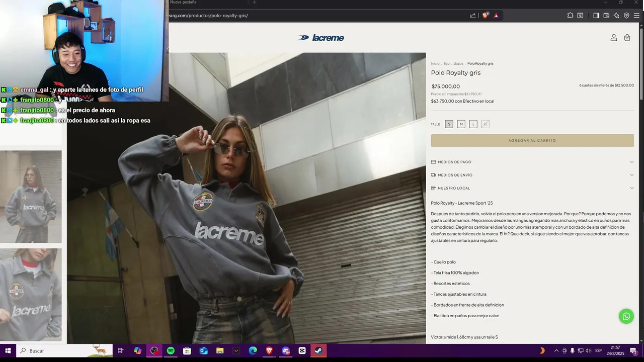This screenshot has width=644, height=362.
Task: Open the shopping bag cart icon
Action: coord(627,38)
